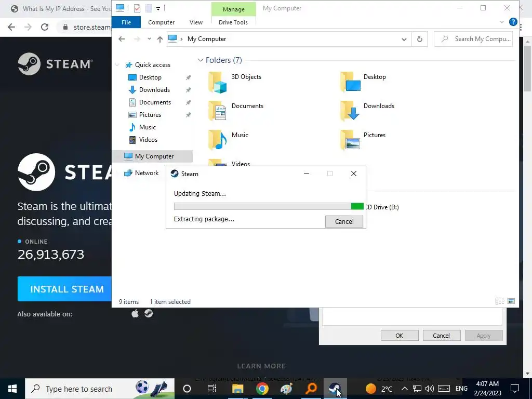Open the volume control in tray
This screenshot has width=532, height=399.
pyautogui.click(x=430, y=389)
